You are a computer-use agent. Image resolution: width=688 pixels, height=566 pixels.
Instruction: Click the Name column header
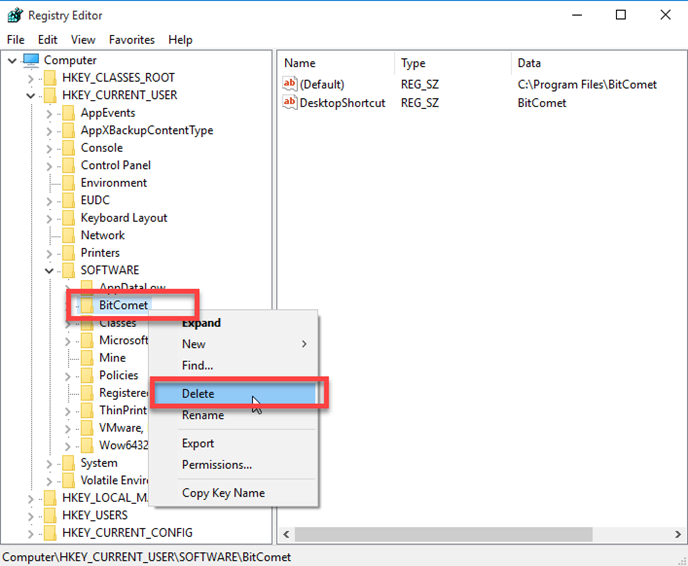click(x=337, y=63)
